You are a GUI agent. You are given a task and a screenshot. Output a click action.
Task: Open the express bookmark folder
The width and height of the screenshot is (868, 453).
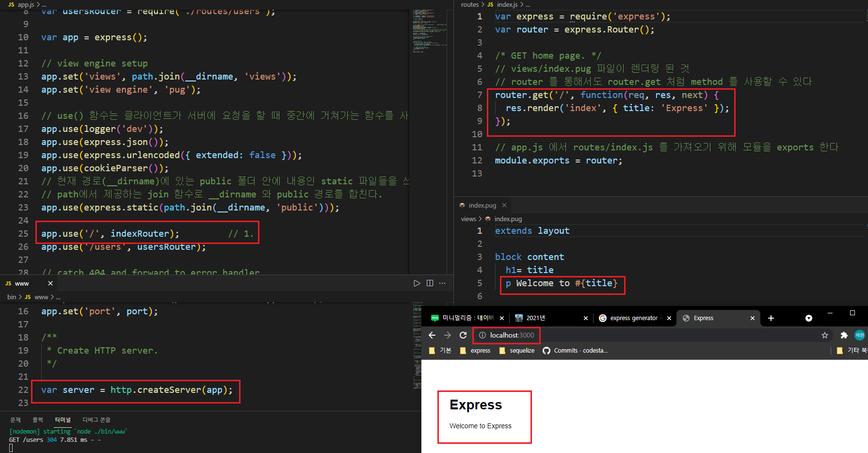click(475, 350)
